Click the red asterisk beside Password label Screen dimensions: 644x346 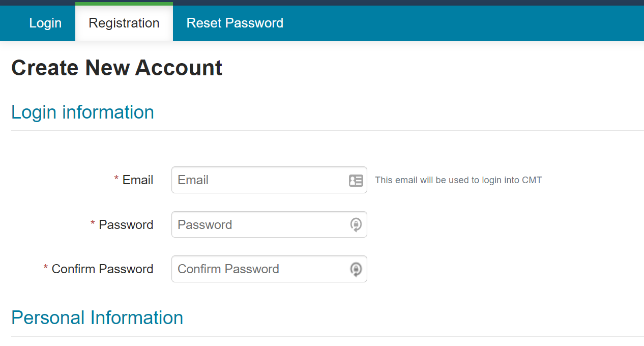coord(93,223)
